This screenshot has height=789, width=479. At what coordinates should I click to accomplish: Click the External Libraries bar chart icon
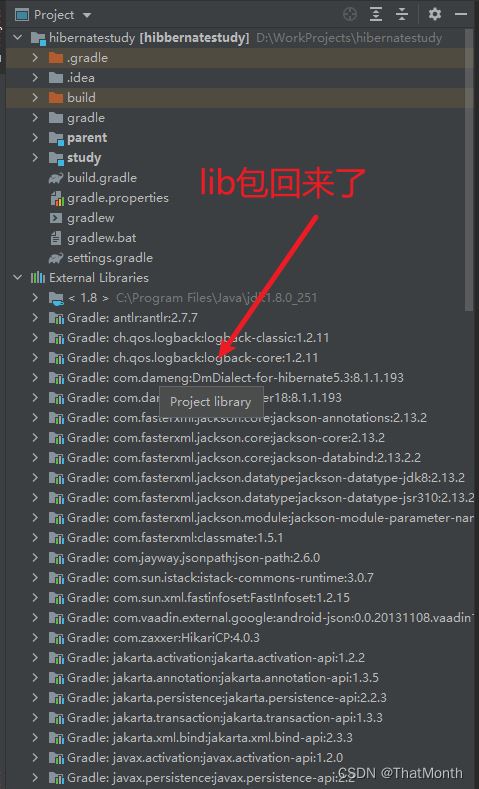(x=38, y=278)
